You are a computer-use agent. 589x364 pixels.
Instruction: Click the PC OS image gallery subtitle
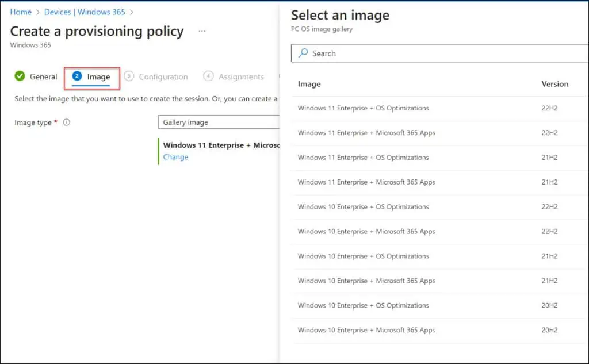coord(322,29)
